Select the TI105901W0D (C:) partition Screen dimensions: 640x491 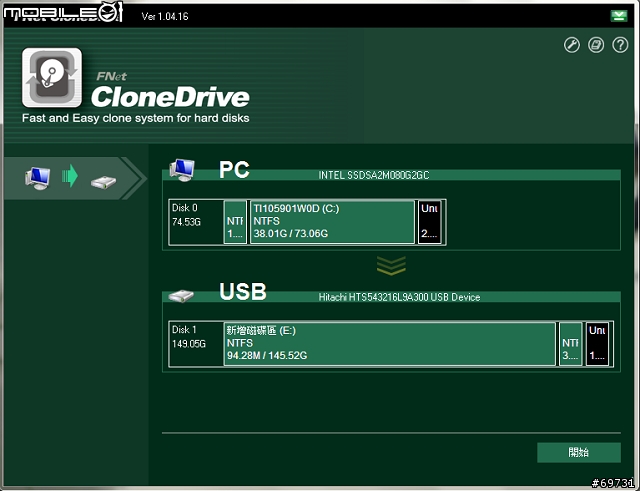click(x=332, y=222)
